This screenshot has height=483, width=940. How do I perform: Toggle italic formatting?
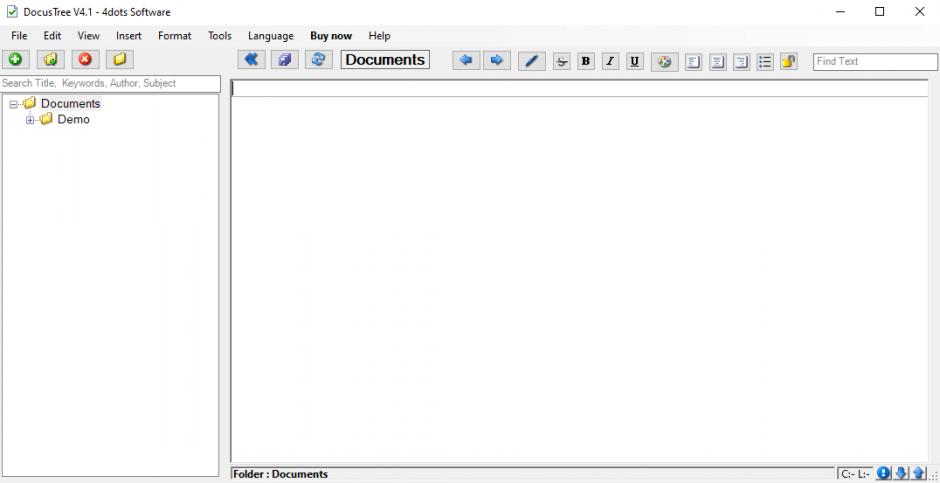[x=610, y=61]
